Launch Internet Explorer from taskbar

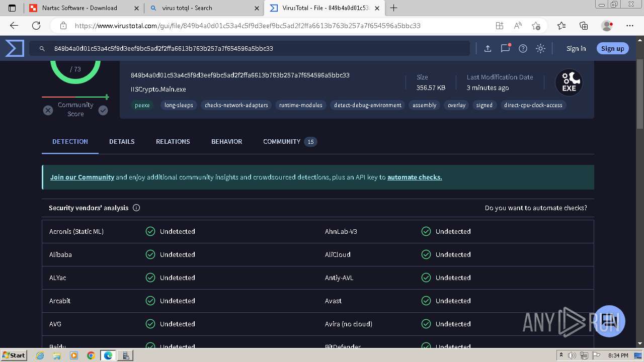(40, 355)
